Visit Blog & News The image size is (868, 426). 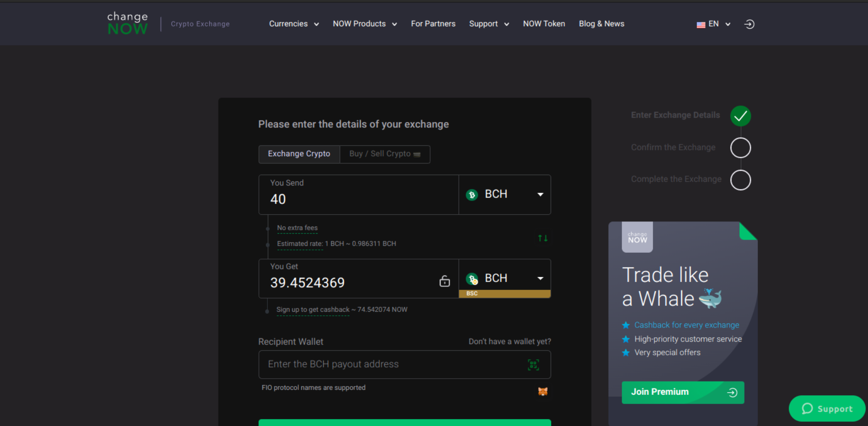click(x=602, y=24)
